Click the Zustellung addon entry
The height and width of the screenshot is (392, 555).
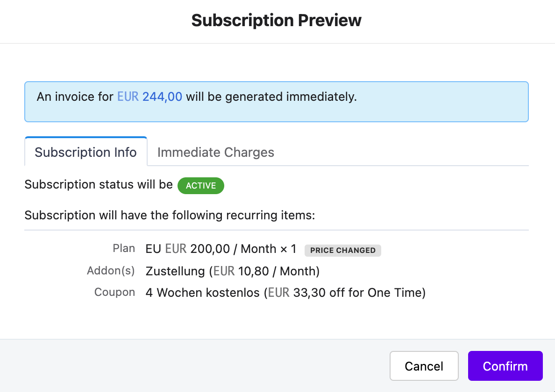click(233, 271)
